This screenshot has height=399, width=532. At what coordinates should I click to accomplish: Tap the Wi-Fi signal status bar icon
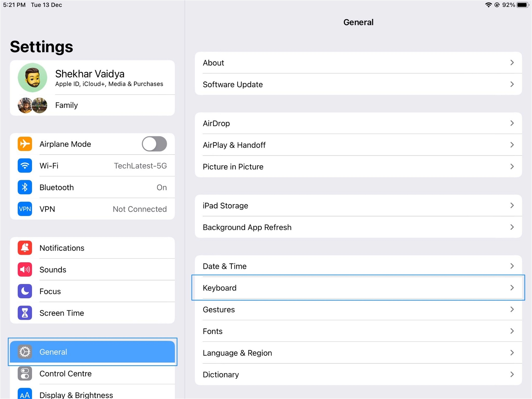[488, 5]
